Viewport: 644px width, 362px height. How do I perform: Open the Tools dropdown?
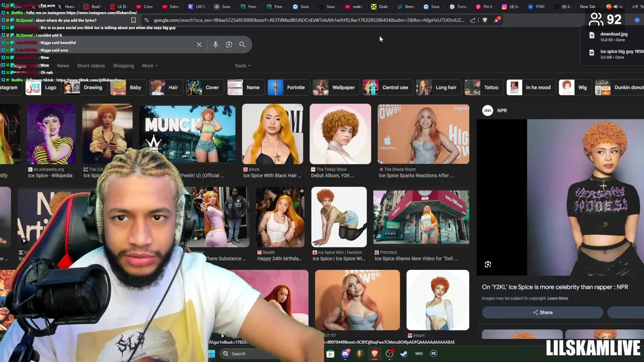tap(243, 66)
